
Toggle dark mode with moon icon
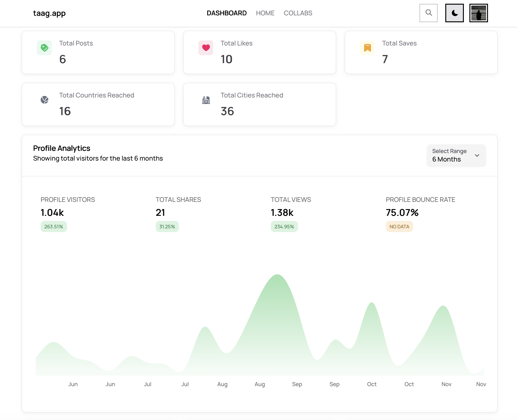[454, 13]
